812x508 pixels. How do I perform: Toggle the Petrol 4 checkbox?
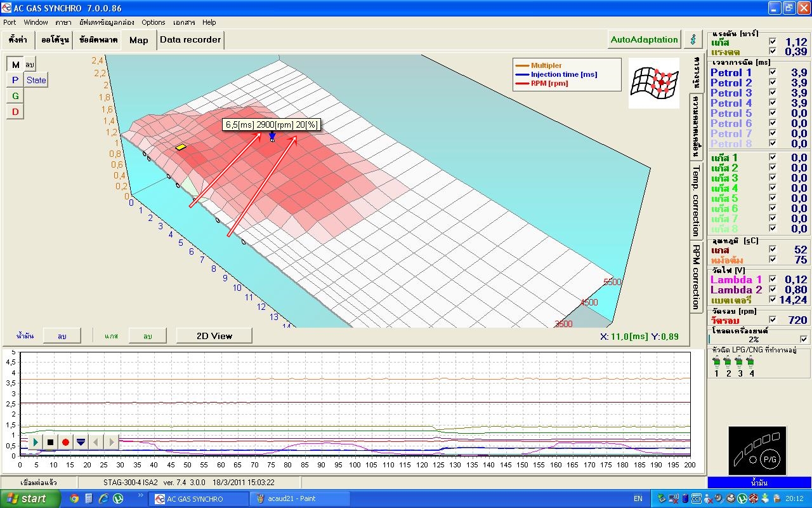(x=772, y=103)
